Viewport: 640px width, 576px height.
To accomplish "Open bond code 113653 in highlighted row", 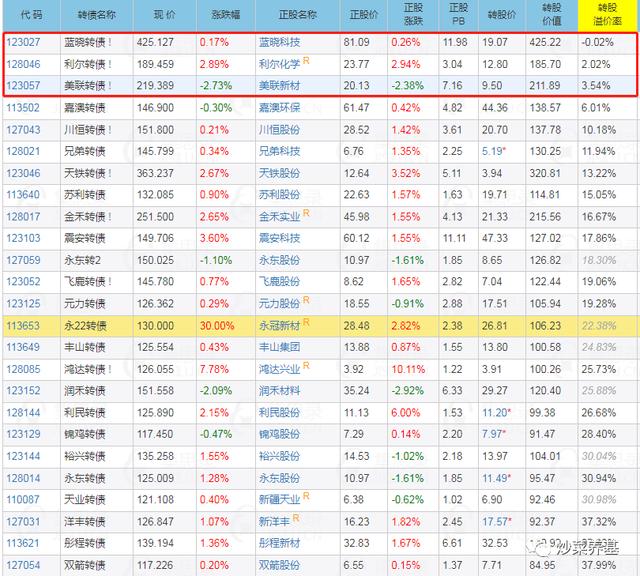I will [23, 326].
